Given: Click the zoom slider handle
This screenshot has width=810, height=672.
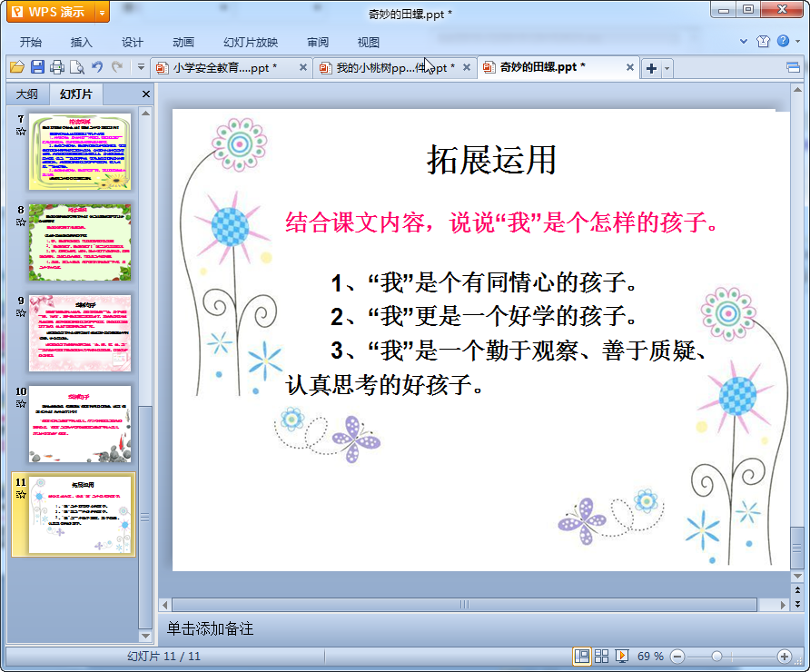Looking at the screenshot, I should point(716,657).
